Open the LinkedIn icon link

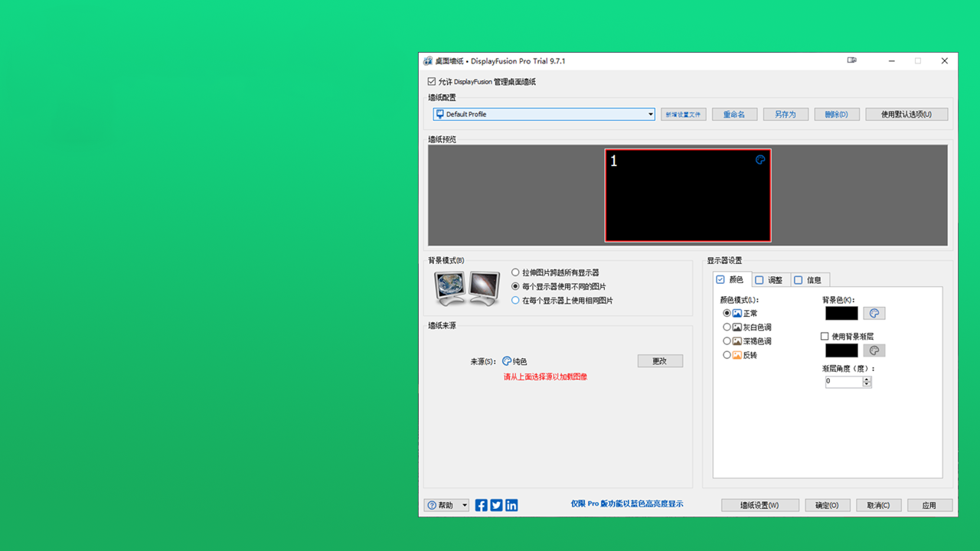coord(511,505)
